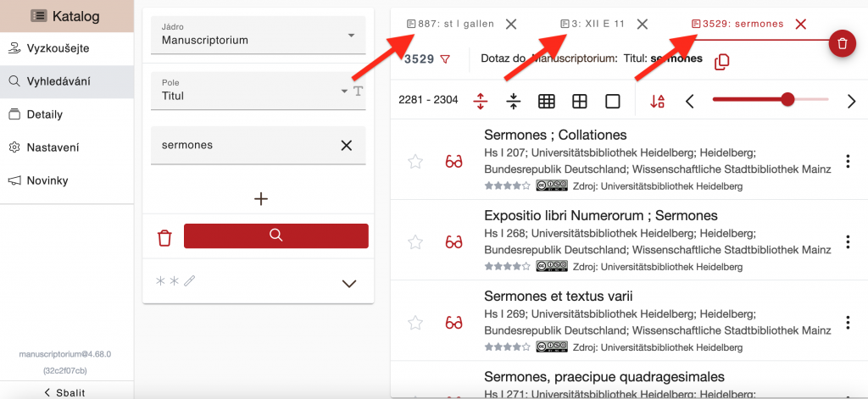Open Sermones ; Collationes with glasses icon
This screenshot has height=399, width=868.
(453, 162)
